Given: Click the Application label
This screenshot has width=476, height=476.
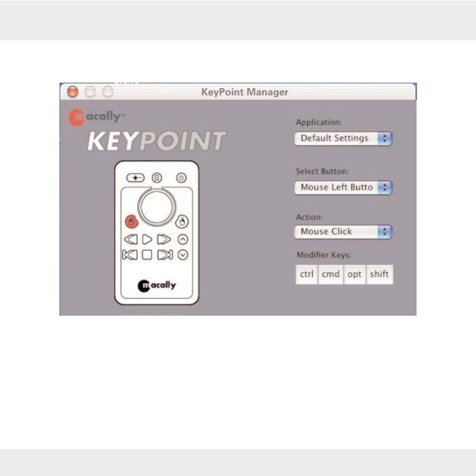Looking at the screenshot, I should (x=319, y=122).
